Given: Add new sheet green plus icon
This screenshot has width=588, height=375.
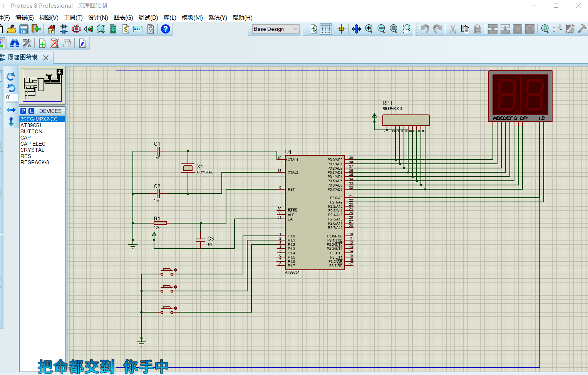Looking at the screenshot, I should pyautogui.click(x=42, y=44).
